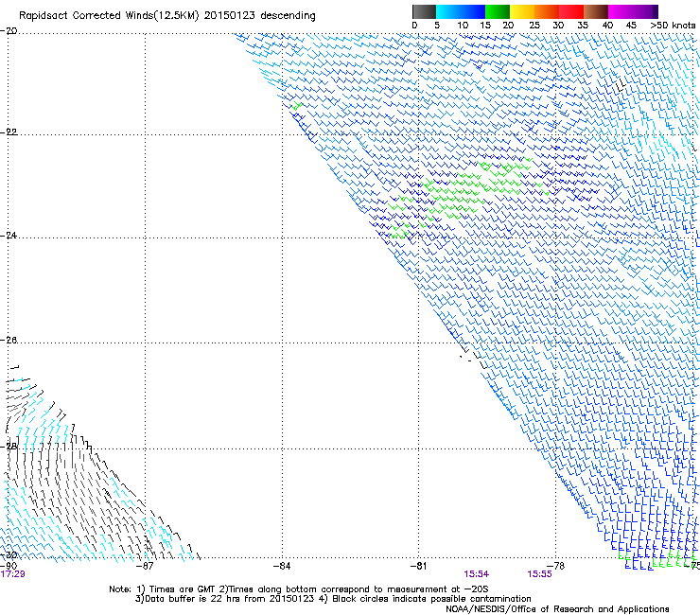This screenshot has height=615, width=700.
Task: Click the yellow 20-25 knots legend swatch
Action: tap(522, 11)
